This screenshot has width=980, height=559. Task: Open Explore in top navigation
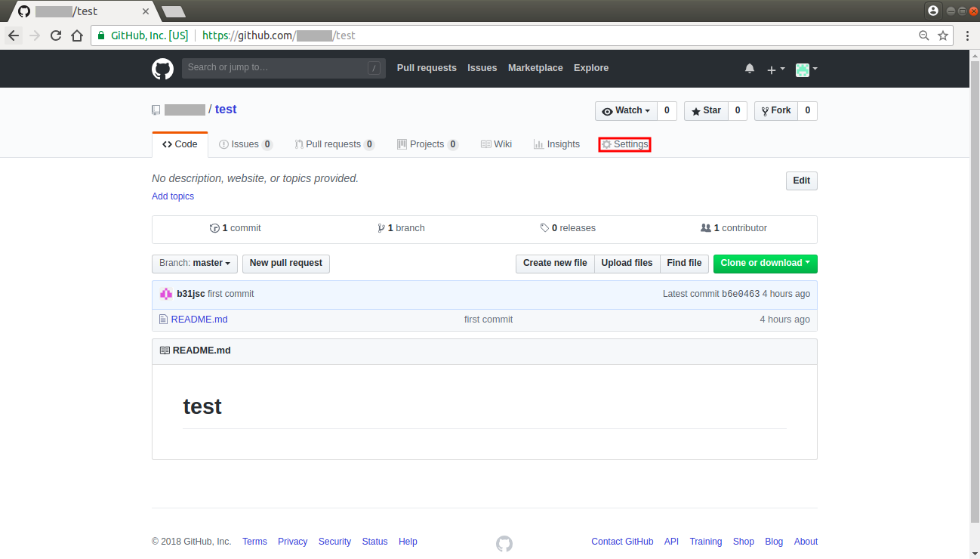click(591, 68)
